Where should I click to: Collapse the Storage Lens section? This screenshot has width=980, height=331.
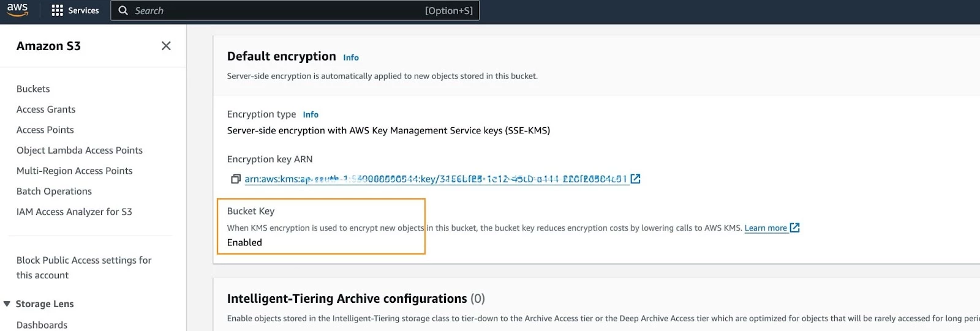(x=7, y=303)
